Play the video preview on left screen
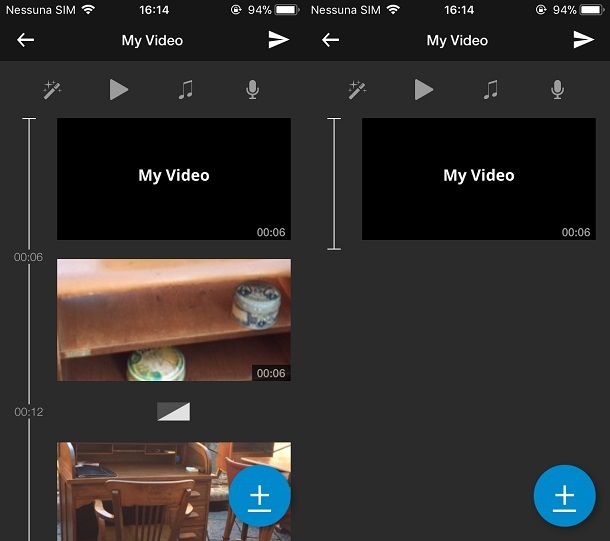This screenshot has height=541, width=610. [x=119, y=90]
